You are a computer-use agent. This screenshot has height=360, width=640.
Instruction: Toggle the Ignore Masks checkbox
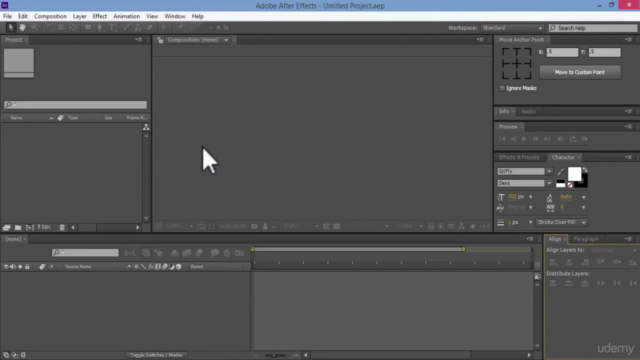coord(502,88)
